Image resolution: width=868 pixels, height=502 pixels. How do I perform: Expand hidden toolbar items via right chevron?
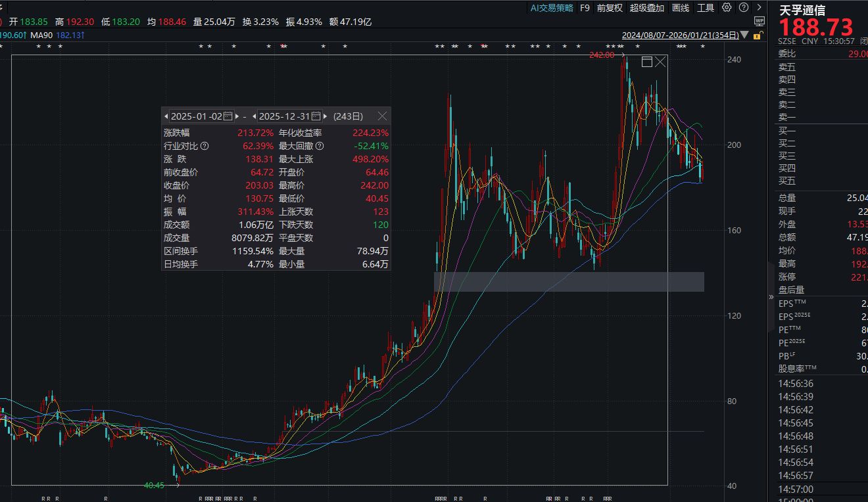[759, 7]
